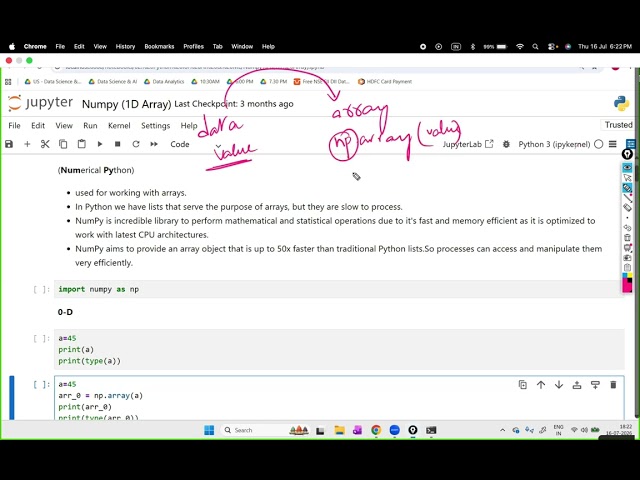
Task: Open the Kernel menu
Action: 119,125
